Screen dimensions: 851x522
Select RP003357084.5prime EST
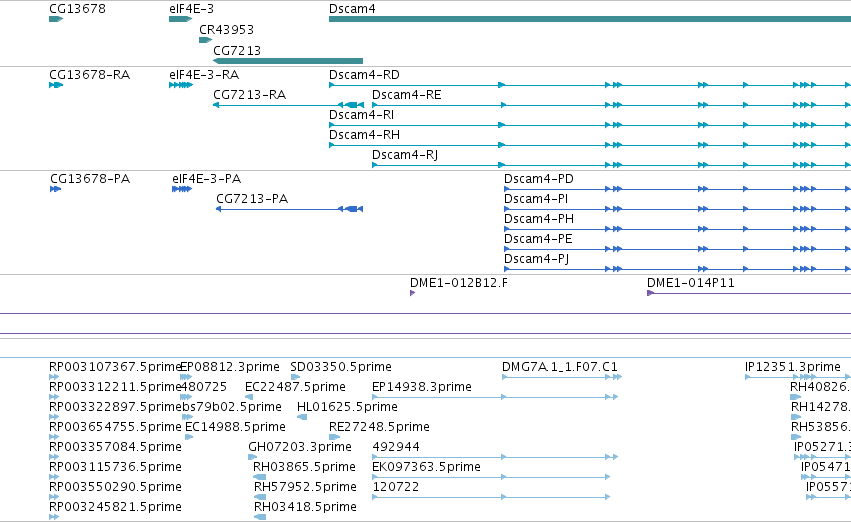(x=115, y=447)
